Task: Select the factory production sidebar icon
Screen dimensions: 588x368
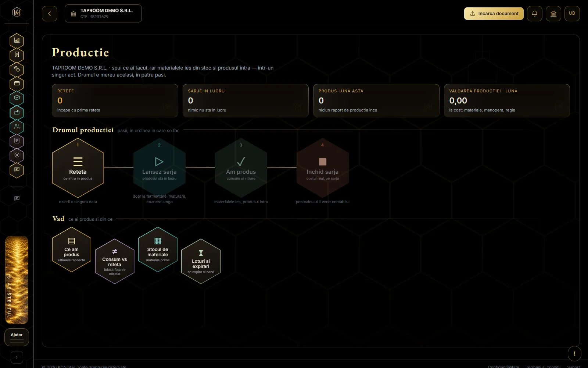Action: [17, 112]
